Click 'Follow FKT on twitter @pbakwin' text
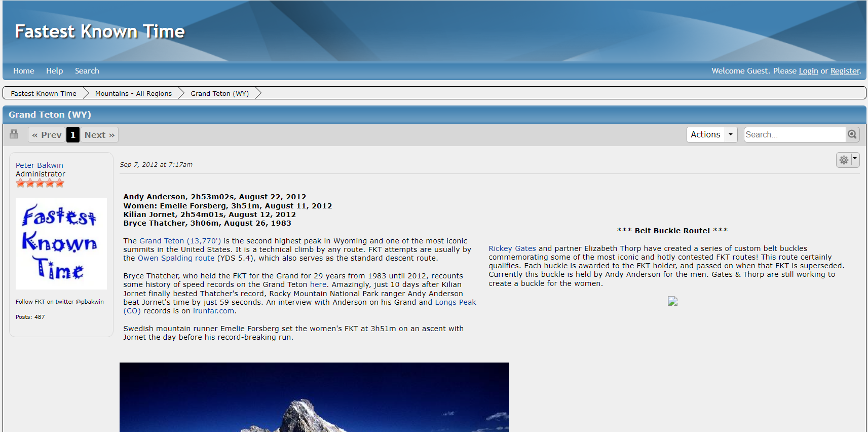 click(x=60, y=302)
